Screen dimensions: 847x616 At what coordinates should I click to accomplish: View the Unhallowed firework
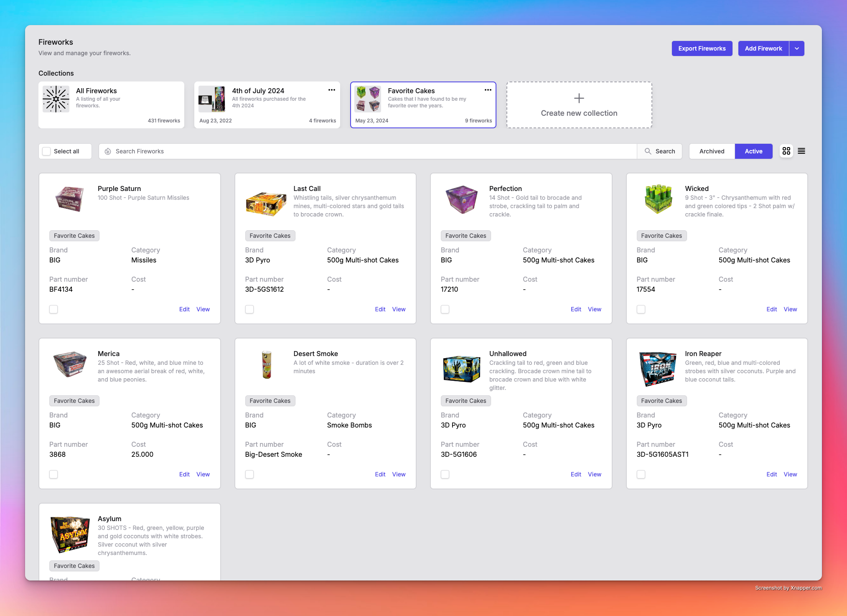[595, 474]
